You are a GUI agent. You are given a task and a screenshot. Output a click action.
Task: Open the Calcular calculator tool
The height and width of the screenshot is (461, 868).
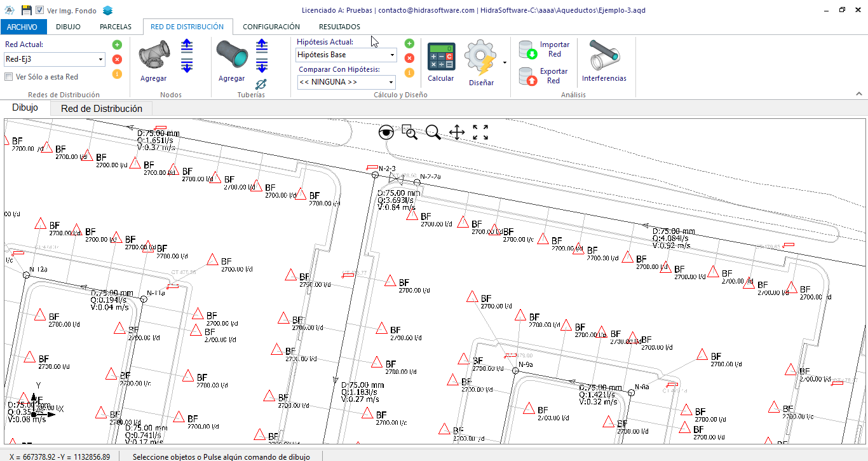click(x=441, y=57)
